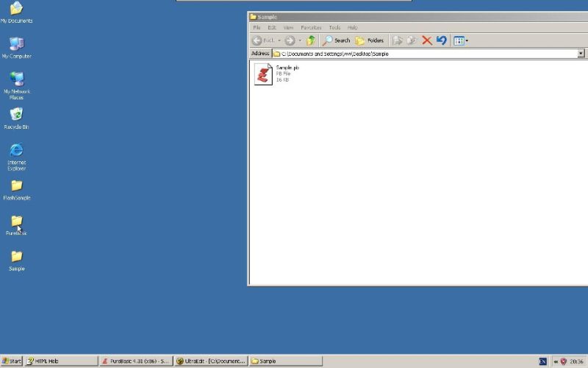The image size is (588, 368).
Task: Toggle the Folders pane
Action: point(370,40)
